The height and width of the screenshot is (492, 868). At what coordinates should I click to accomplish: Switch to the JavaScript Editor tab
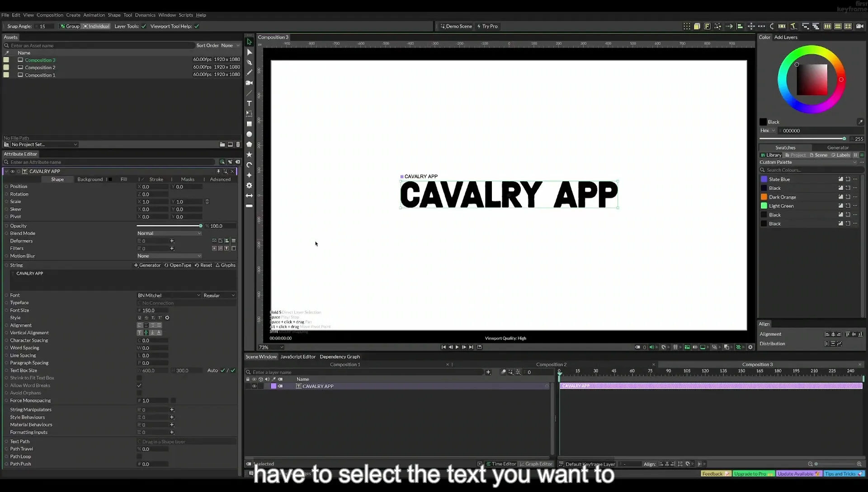(x=298, y=357)
